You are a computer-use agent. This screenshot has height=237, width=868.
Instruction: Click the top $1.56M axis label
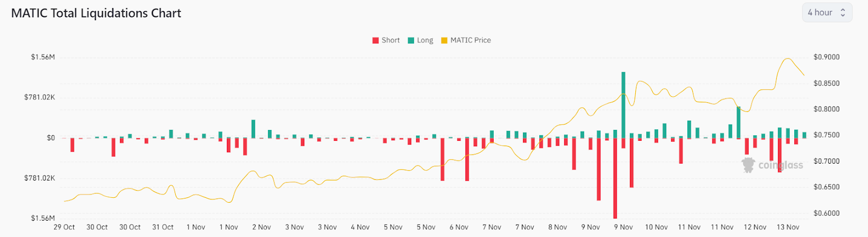(x=43, y=57)
